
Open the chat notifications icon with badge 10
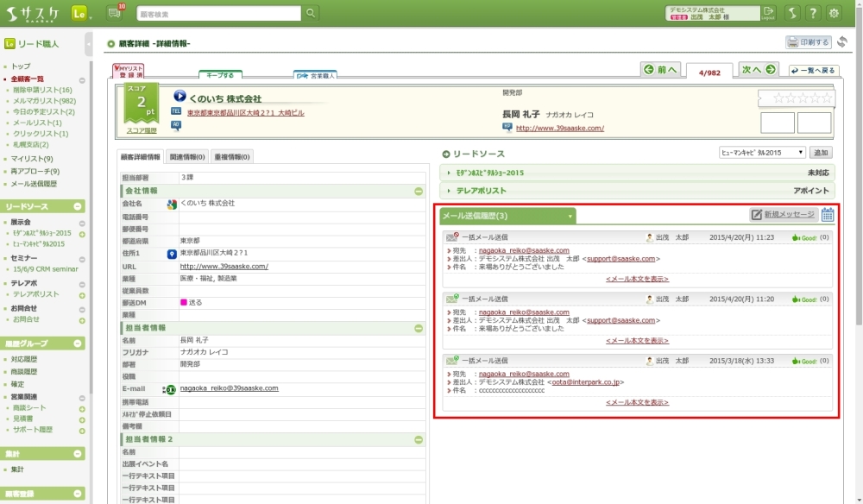pos(115,13)
